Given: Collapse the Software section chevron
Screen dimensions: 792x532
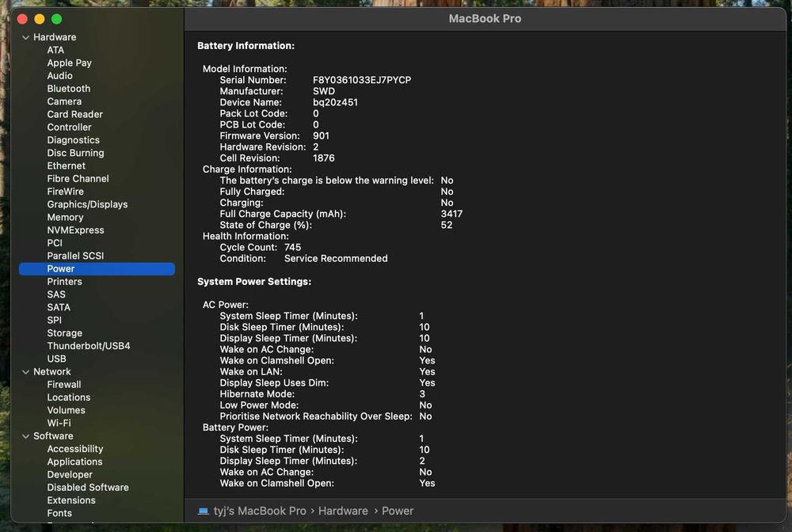Looking at the screenshot, I should 26,436.
